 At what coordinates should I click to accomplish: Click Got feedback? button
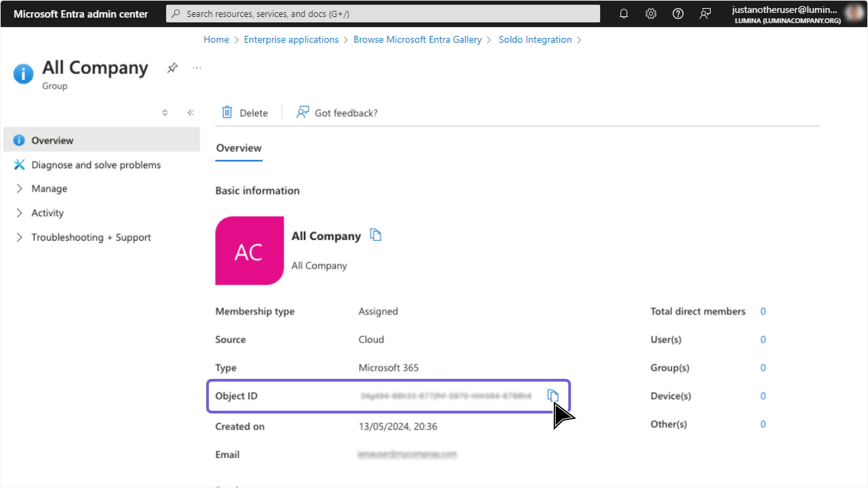tap(337, 113)
